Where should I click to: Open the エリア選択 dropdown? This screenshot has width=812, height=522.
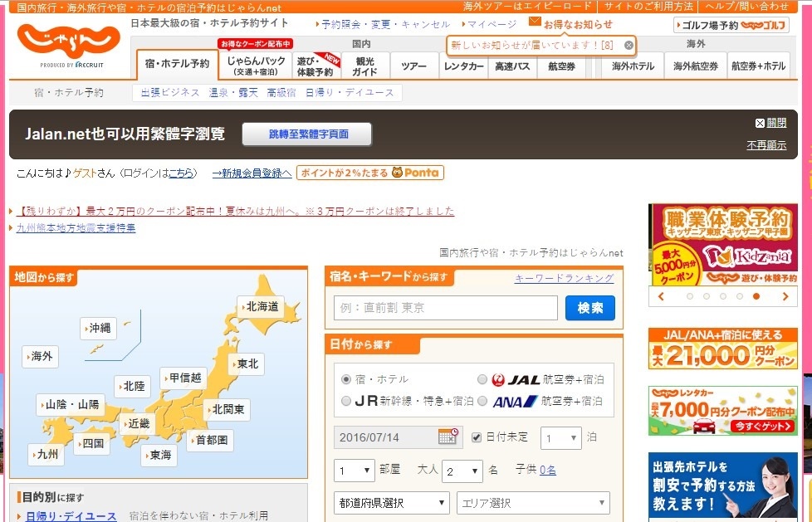point(533,502)
